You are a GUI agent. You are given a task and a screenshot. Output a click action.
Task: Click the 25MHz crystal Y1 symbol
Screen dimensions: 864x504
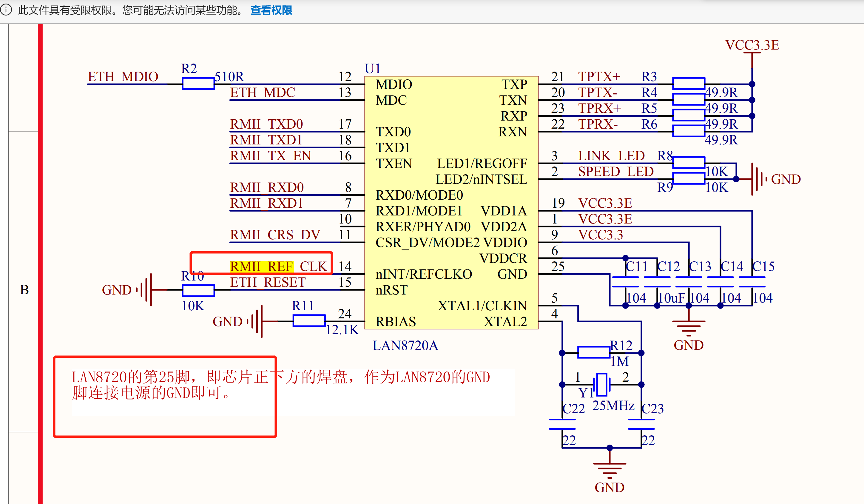click(x=602, y=384)
